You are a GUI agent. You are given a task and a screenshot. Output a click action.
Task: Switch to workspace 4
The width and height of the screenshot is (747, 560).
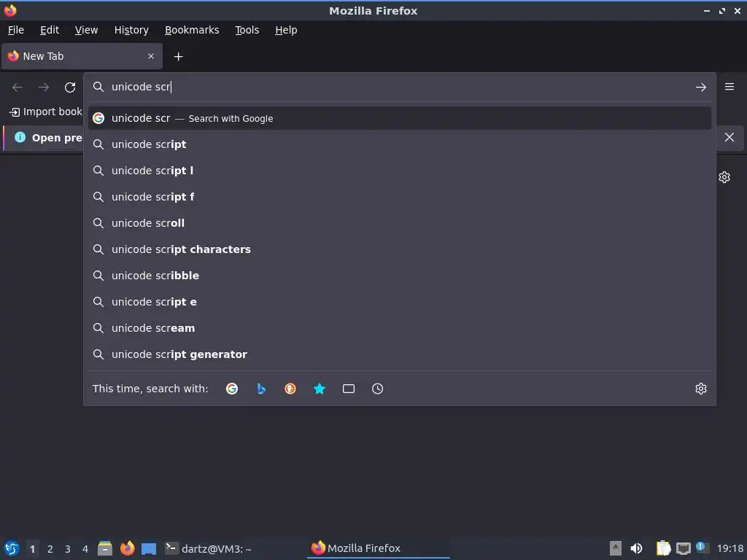[x=85, y=548]
